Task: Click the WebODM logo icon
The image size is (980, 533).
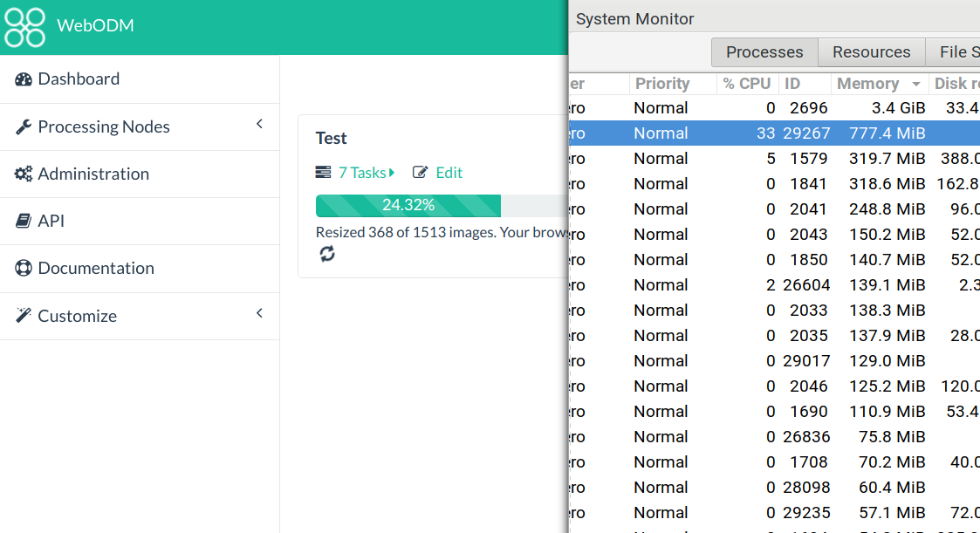Action: click(x=24, y=25)
